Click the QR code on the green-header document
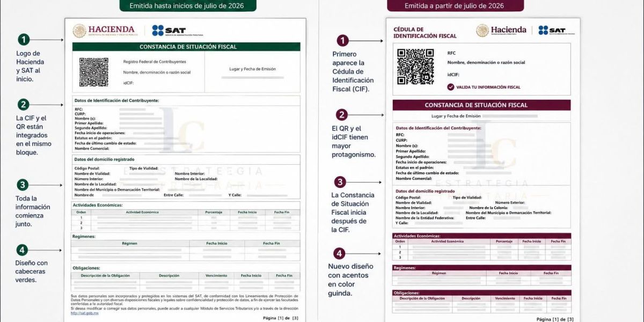This screenshot has height=322, width=644. [x=93, y=72]
